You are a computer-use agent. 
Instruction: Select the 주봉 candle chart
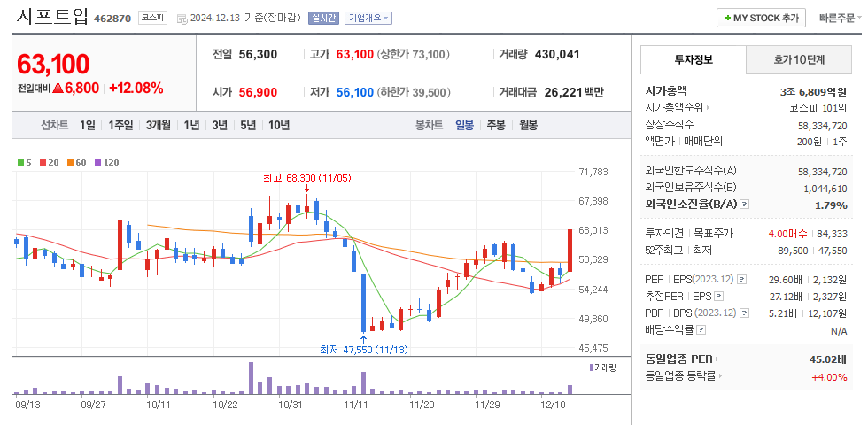[496, 125]
